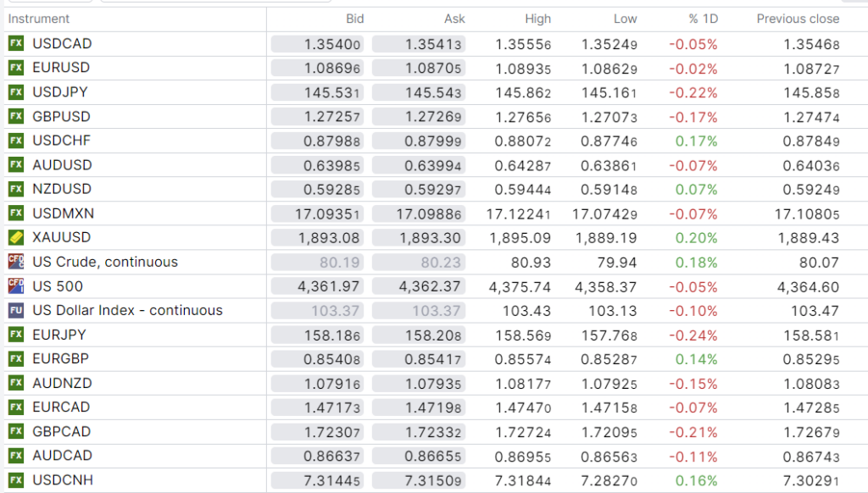Sort by the % 1D column header
The image size is (868, 493).
point(703,19)
